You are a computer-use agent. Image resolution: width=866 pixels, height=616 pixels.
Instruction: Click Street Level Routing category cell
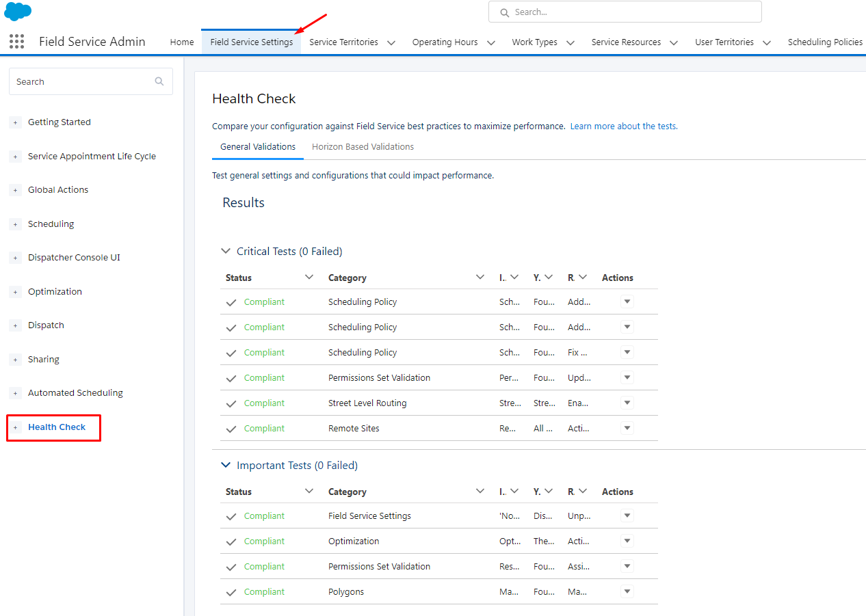click(x=367, y=403)
